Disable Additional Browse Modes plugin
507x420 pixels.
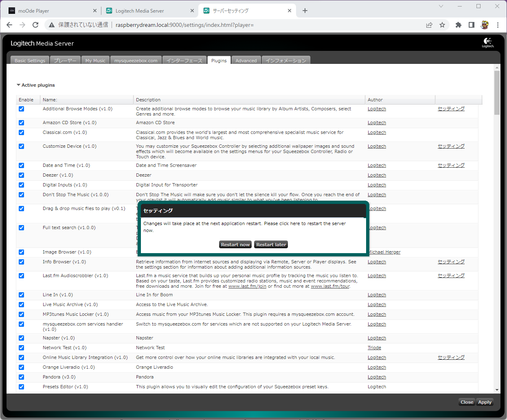click(21, 109)
